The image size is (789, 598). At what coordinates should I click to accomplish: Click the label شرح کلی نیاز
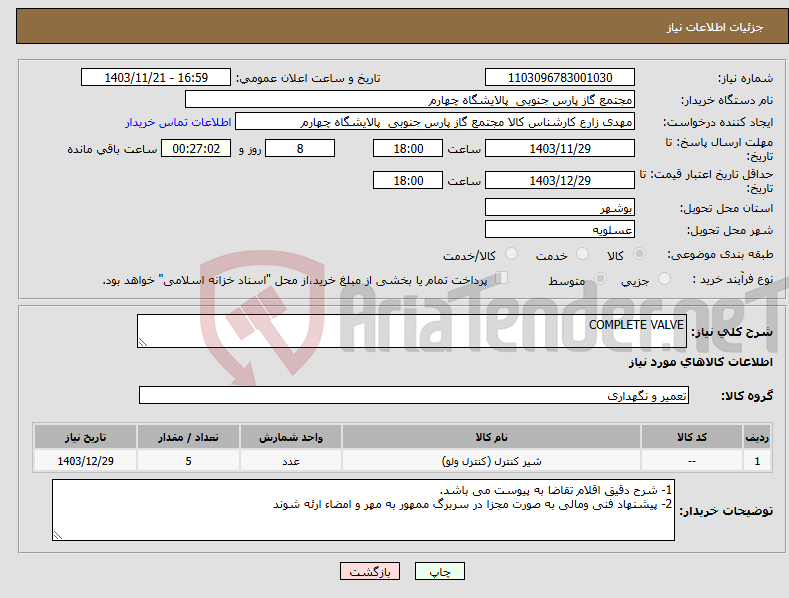click(x=732, y=332)
